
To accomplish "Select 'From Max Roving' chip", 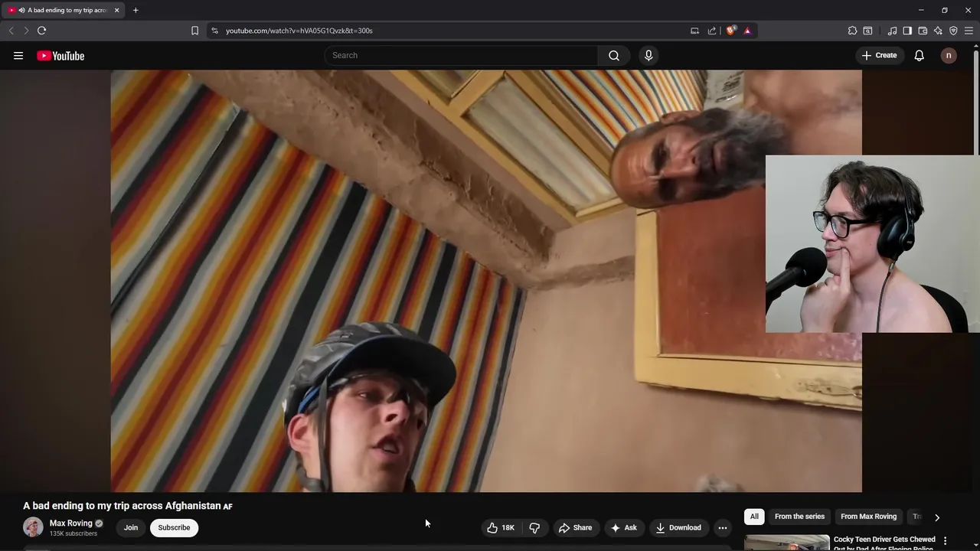I will pyautogui.click(x=868, y=517).
